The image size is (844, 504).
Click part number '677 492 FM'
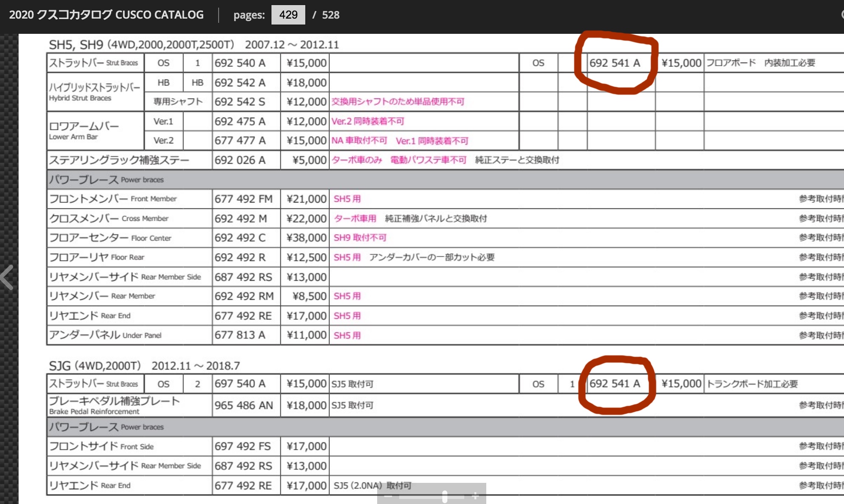(244, 199)
